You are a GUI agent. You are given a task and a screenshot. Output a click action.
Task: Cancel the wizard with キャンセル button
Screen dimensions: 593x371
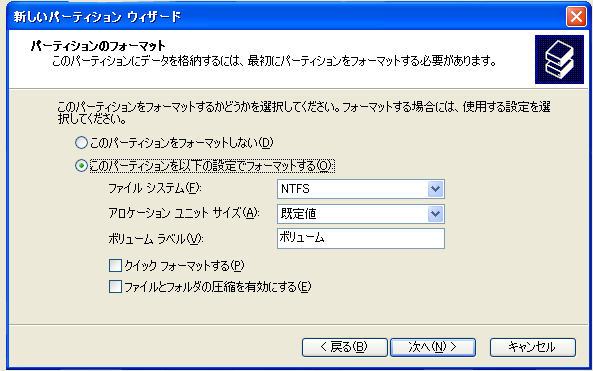point(532,347)
